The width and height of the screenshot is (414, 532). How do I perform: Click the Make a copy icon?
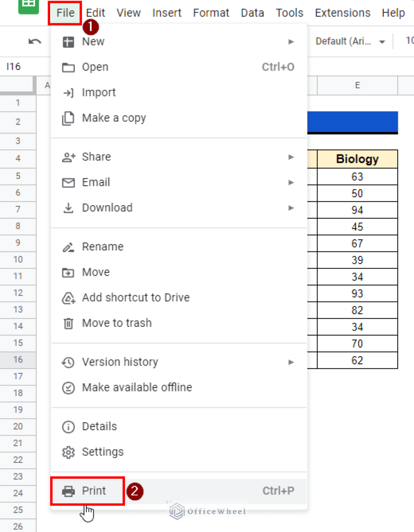pos(68,118)
